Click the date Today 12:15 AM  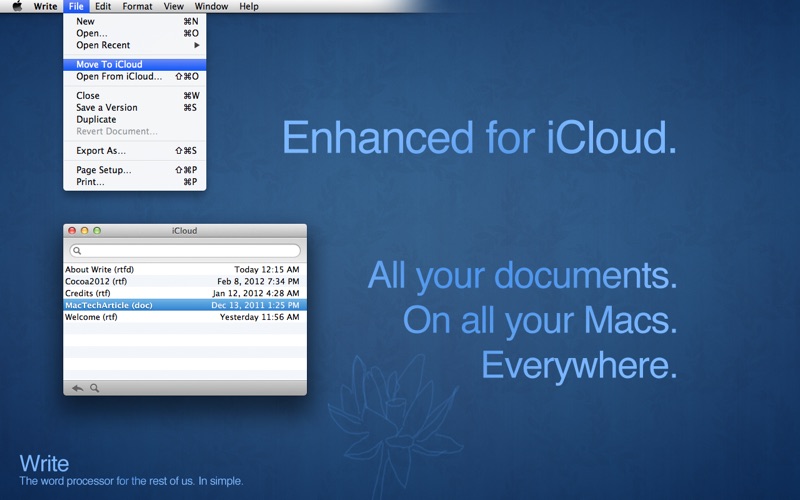click(267, 269)
